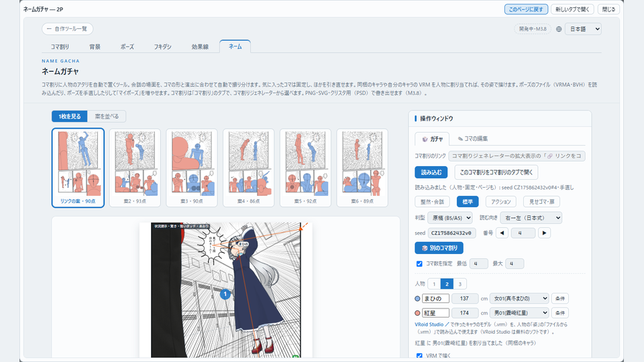Click the pencil icon beside コマの編集
Viewport: 644px width, 362px height.
click(x=460, y=139)
